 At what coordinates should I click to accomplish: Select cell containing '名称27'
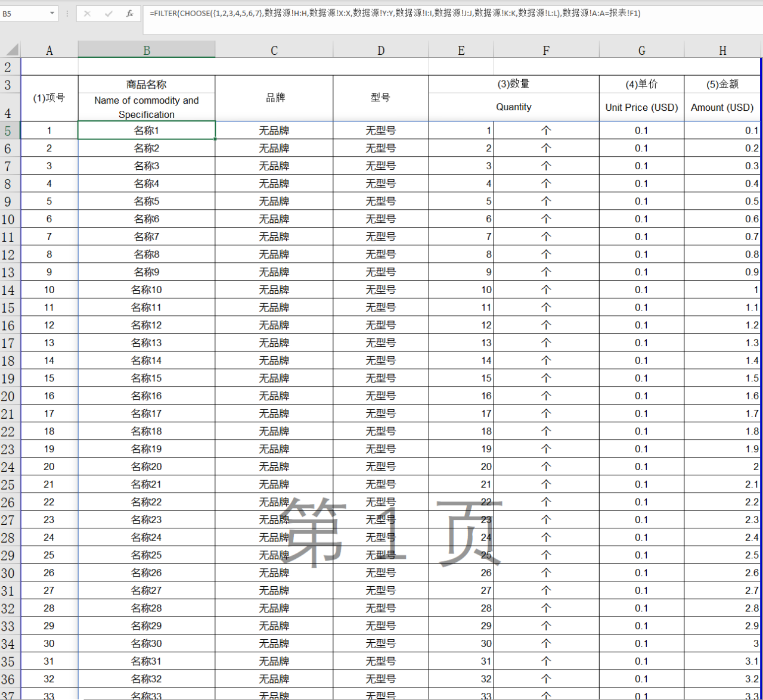[147, 590]
